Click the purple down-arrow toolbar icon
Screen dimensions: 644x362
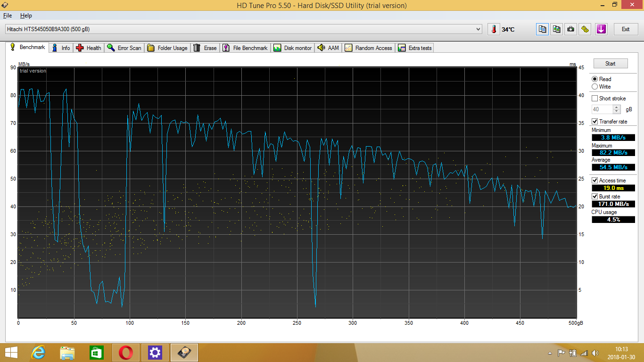(x=601, y=29)
